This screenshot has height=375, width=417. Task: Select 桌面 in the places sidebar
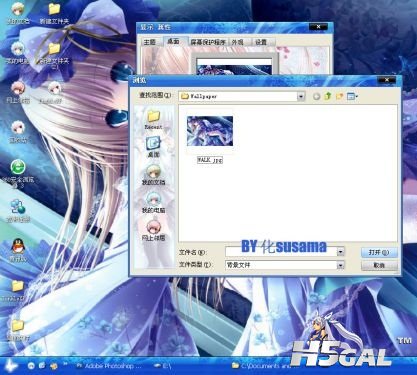click(x=153, y=147)
